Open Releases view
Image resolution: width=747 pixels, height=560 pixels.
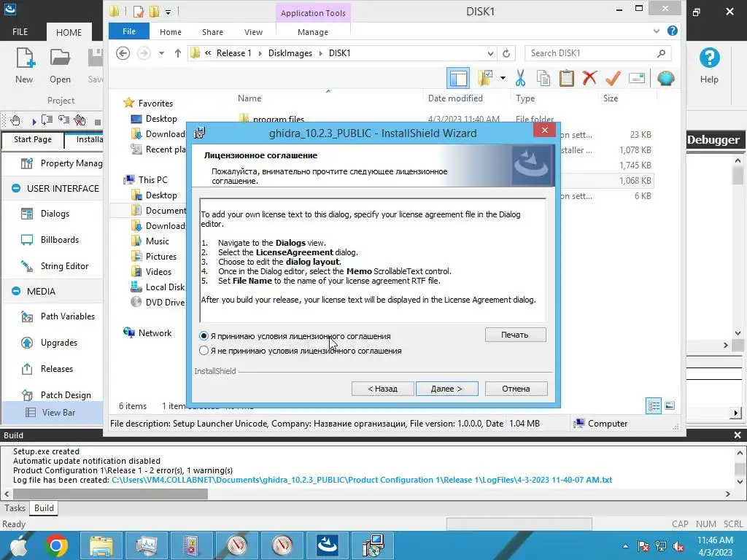point(57,368)
